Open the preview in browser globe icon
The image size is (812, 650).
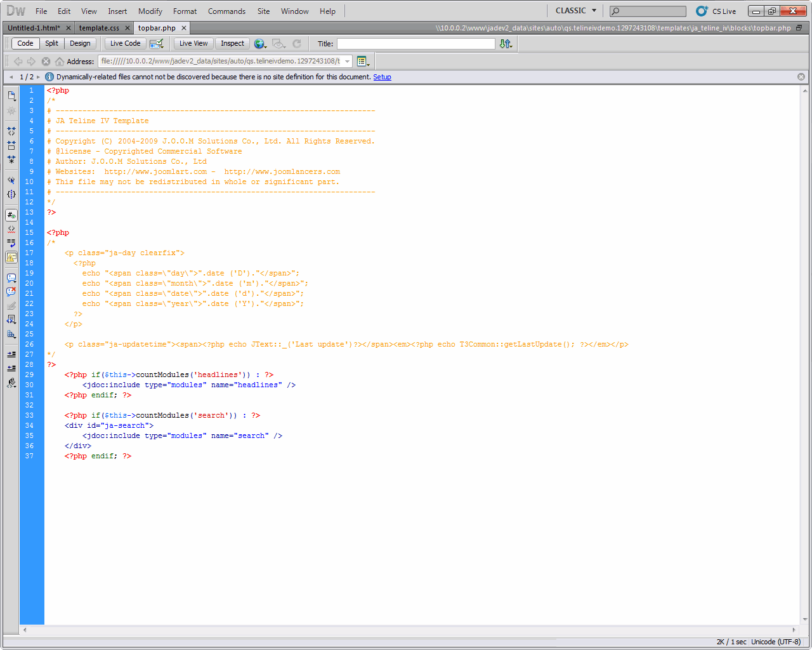click(260, 44)
